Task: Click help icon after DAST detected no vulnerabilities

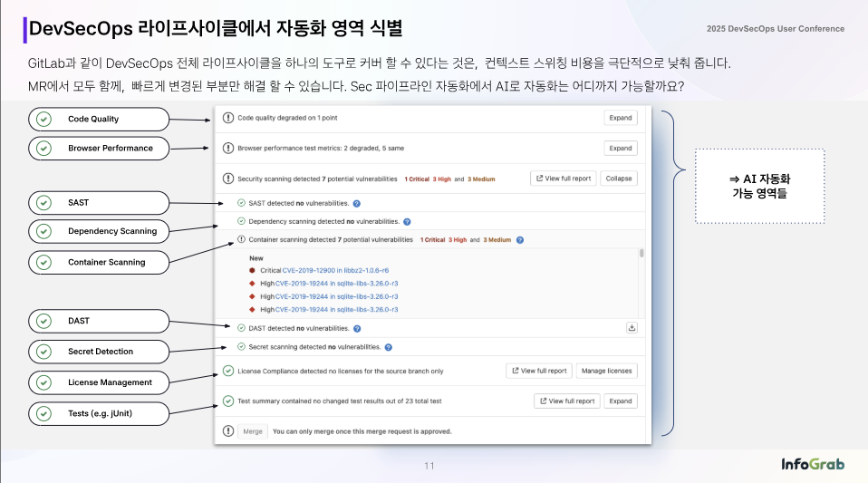Action: (x=357, y=328)
